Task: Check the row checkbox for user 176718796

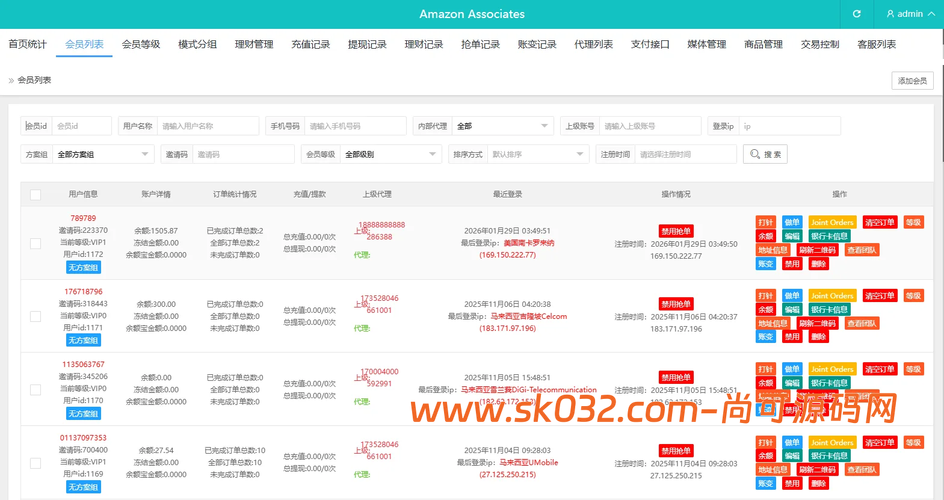Action: 36,316
